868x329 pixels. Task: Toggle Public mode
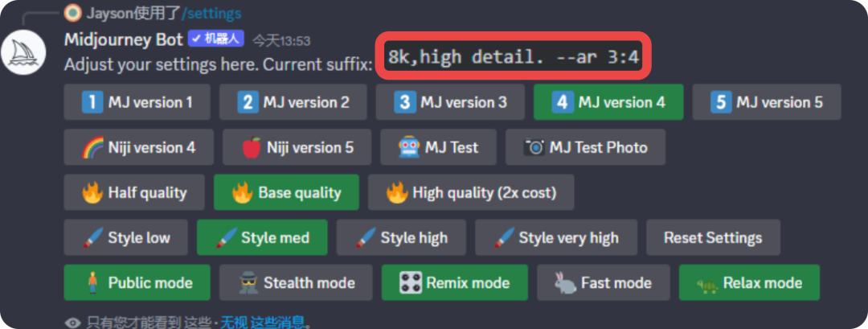tap(137, 282)
